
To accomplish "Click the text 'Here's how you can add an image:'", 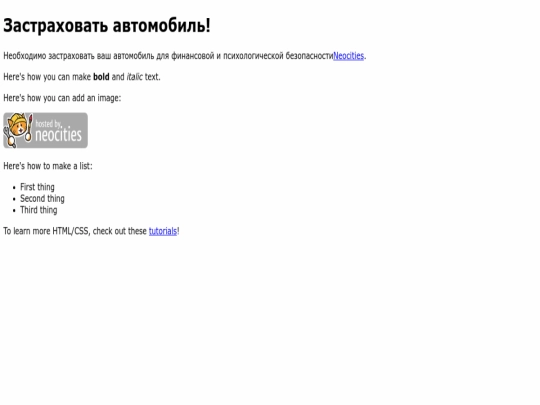I will (x=62, y=98).
